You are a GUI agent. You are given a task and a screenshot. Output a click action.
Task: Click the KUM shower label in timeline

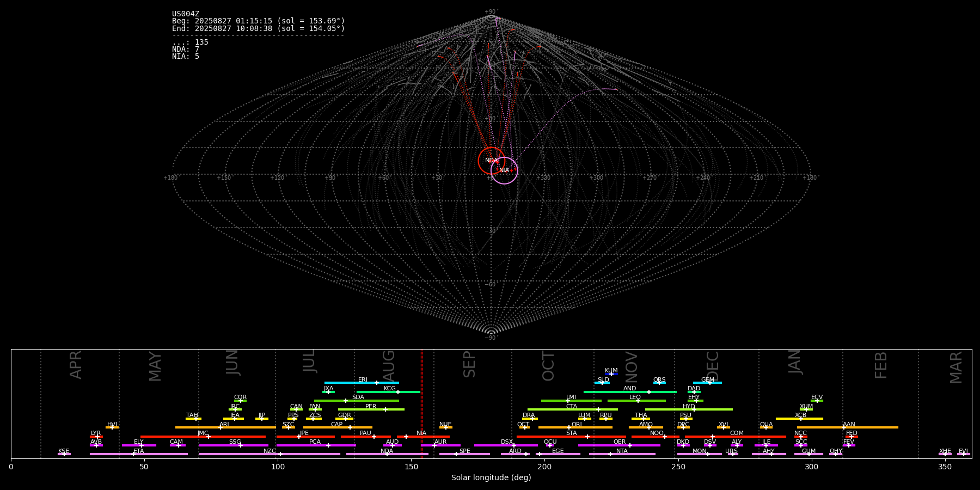(611, 371)
